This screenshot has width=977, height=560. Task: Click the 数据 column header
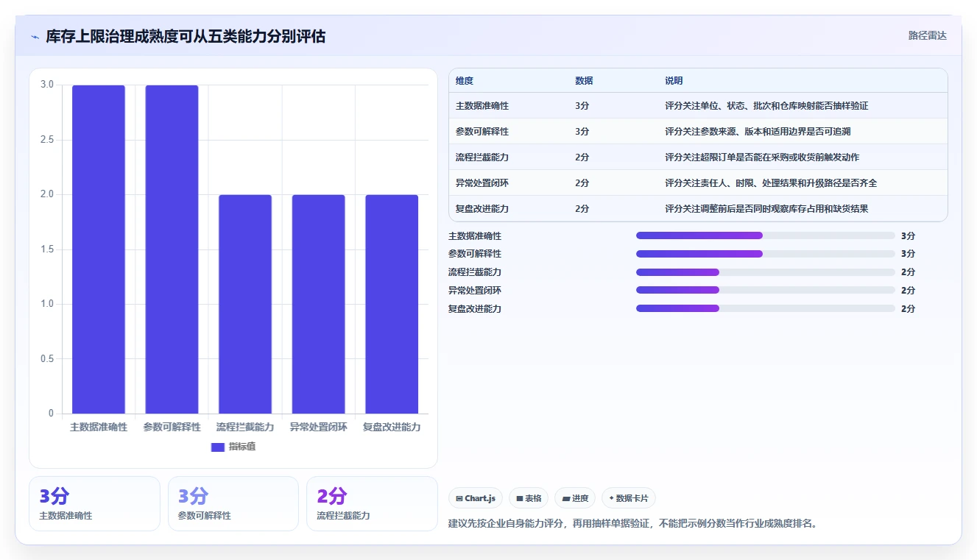point(584,81)
